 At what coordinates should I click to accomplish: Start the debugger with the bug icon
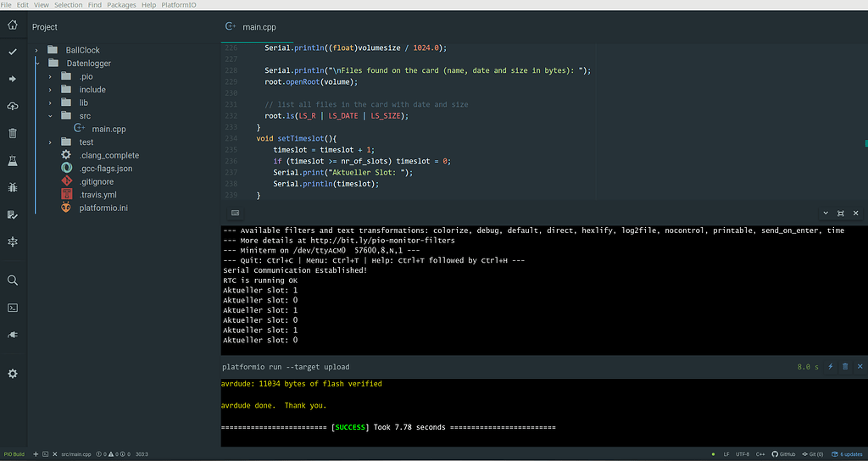coord(13,187)
